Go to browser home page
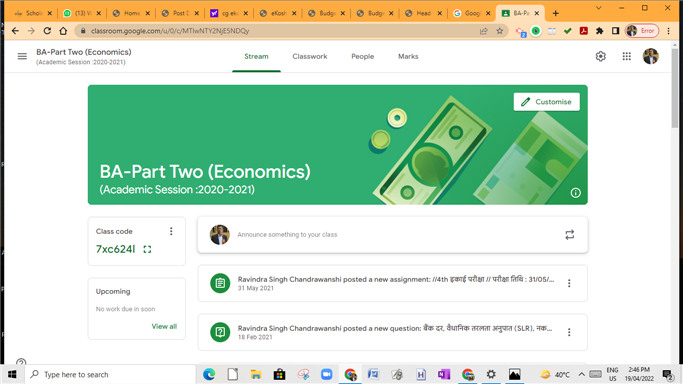This screenshot has height=384, width=683. point(63,31)
